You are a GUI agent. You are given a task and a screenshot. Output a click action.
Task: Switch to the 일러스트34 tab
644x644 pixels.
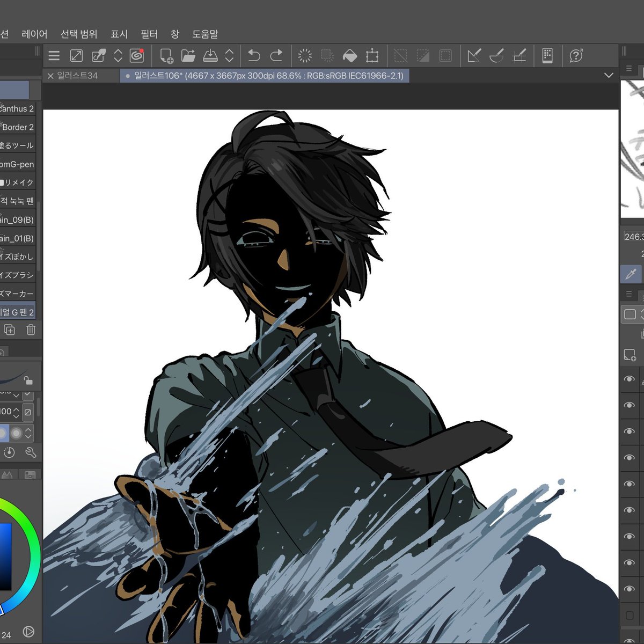(x=78, y=76)
